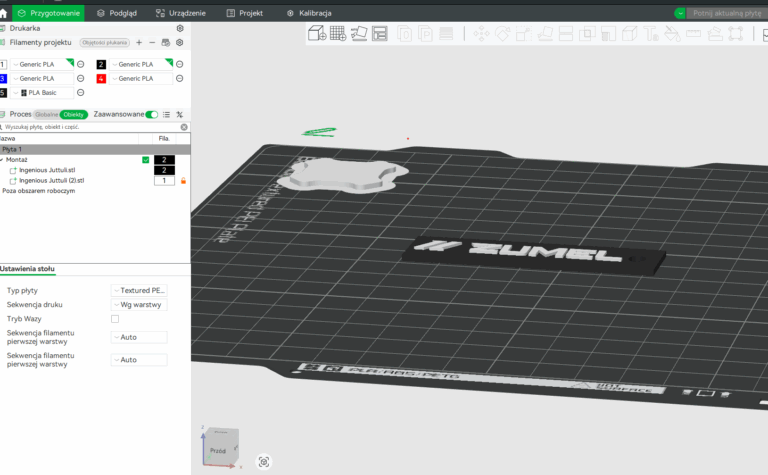The image size is (768, 475).
Task: Toggle the Zaawansowane advanced switch
Action: coord(152,115)
